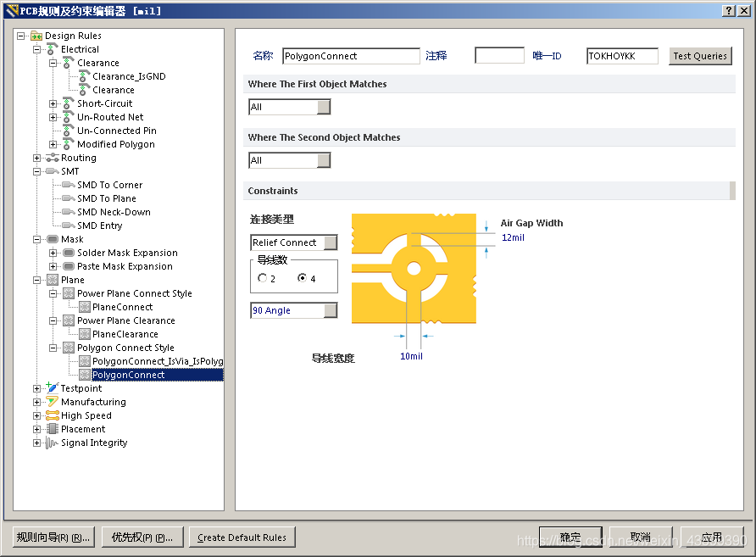Expand the Testpoint tree node
The width and height of the screenshot is (756, 557).
[x=36, y=388]
